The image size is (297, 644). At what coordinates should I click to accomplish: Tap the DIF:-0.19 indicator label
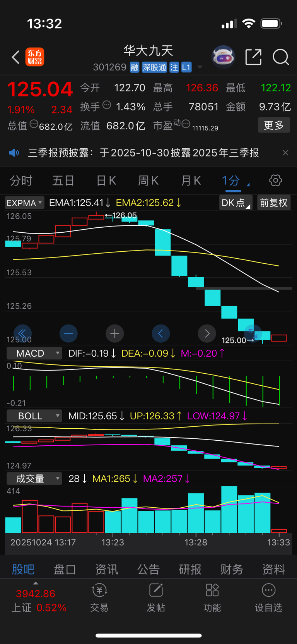tap(92, 353)
